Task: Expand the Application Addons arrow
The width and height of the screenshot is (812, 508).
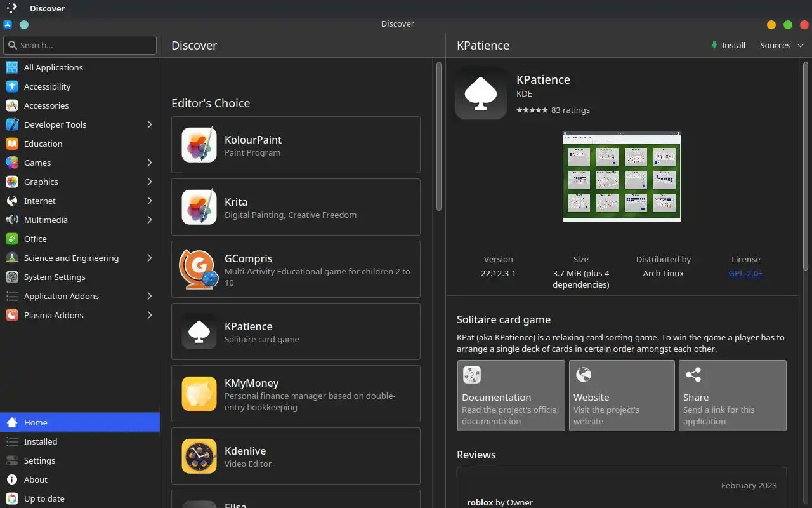Action: tap(150, 296)
